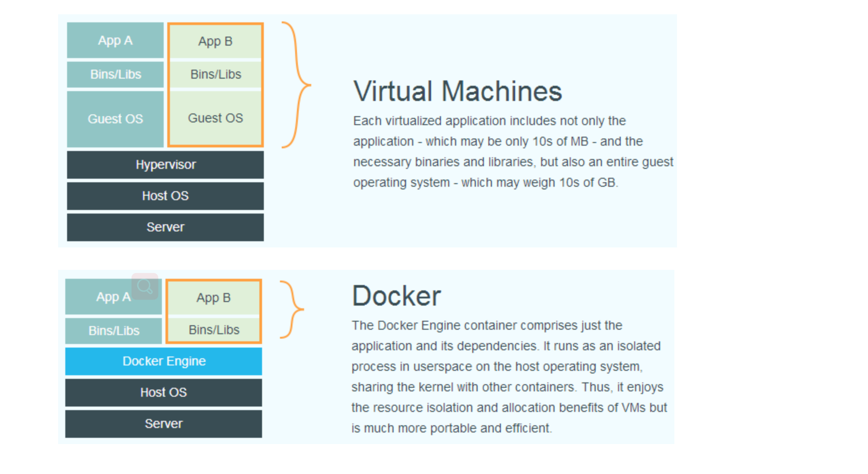Click line 'the resource isolation and allocation benefits of VMs but'
The width and height of the screenshot is (868, 474).
509,408
